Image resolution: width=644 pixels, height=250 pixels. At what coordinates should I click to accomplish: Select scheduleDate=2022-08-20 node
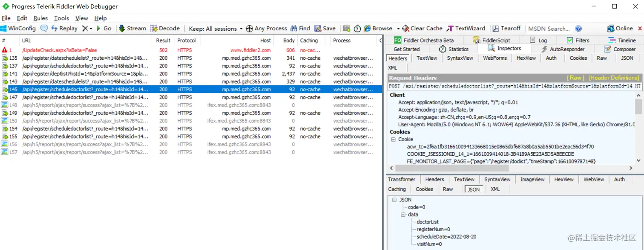tap(446, 236)
